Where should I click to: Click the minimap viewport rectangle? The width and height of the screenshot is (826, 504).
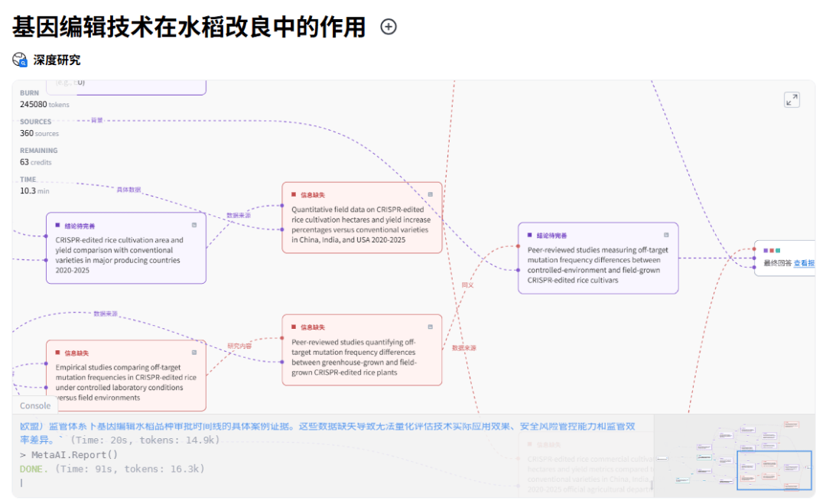click(773, 470)
